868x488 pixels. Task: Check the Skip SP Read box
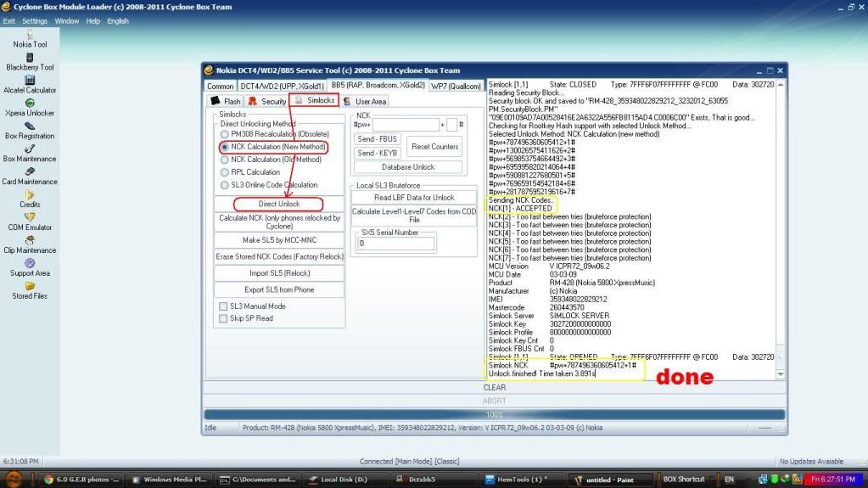click(223, 318)
